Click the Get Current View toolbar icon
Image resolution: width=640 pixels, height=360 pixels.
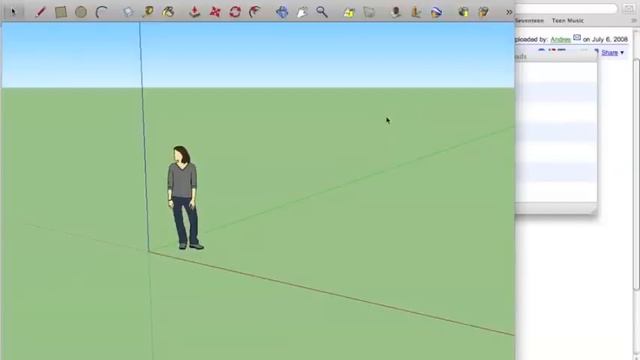pyautogui.click(x=396, y=12)
